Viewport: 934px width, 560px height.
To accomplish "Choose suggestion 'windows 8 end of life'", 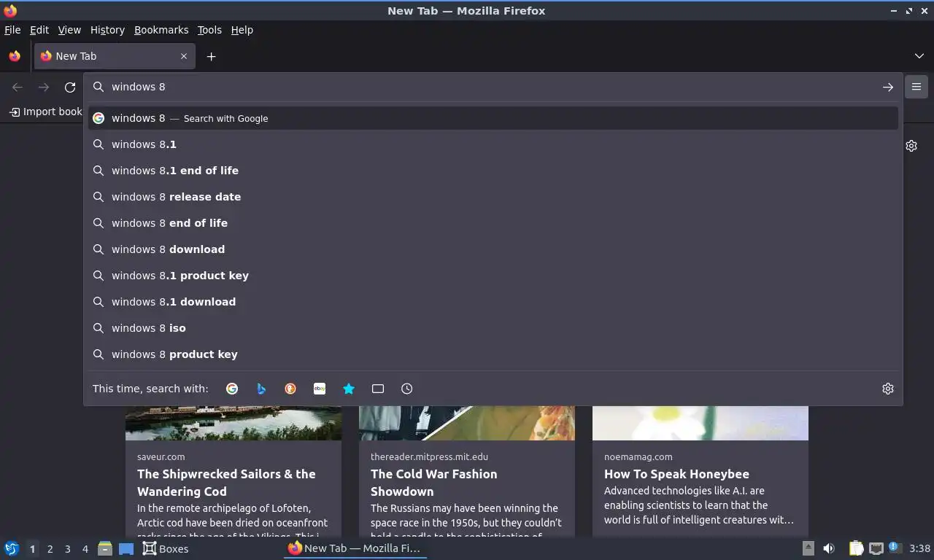I will coord(493,223).
